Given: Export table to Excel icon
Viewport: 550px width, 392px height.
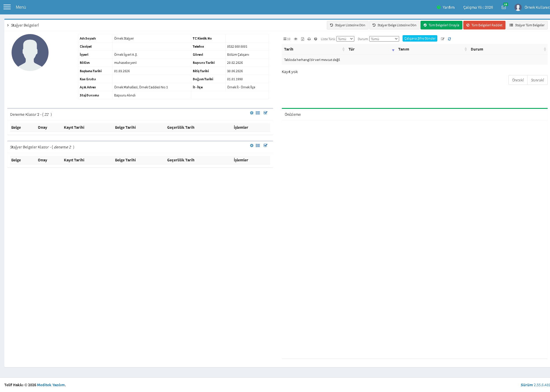Looking at the screenshot, I should pos(303,39).
